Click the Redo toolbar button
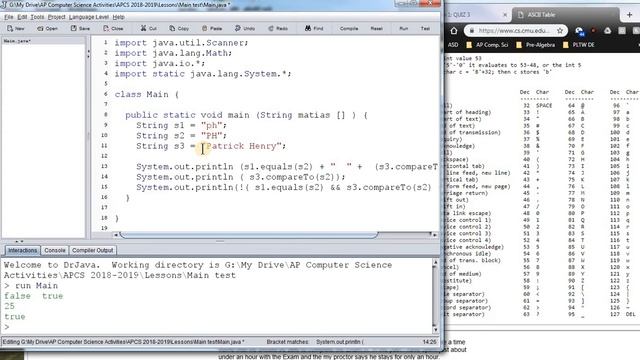640x360 pixels. [x=278, y=29]
